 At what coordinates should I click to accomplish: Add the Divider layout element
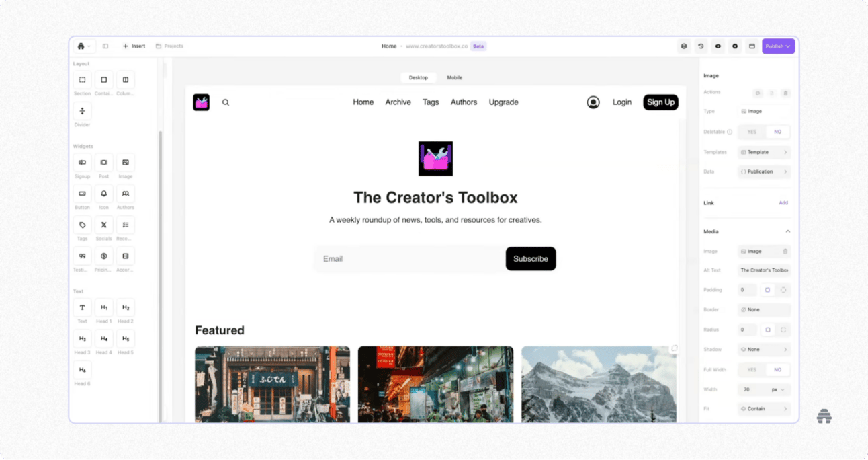pyautogui.click(x=82, y=111)
